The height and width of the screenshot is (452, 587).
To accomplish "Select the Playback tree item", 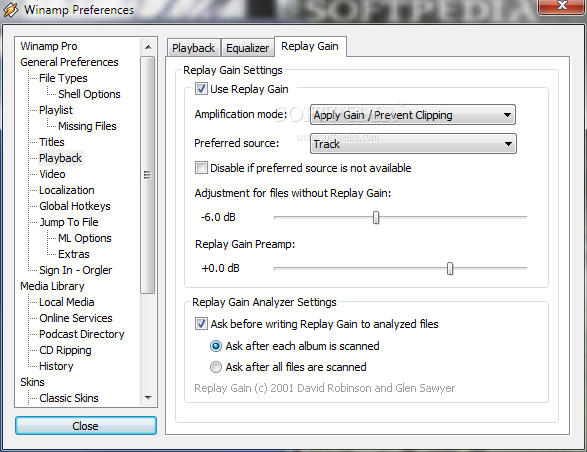I will pyautogui.click(x=60, y=158).
